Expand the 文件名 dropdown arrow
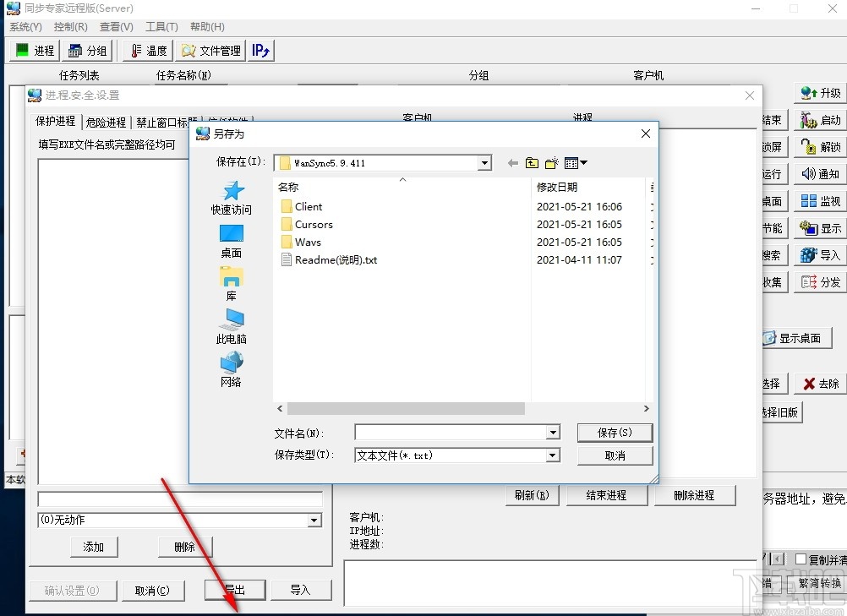The width and height of the screenshot is (847, 616). [553, 433]
